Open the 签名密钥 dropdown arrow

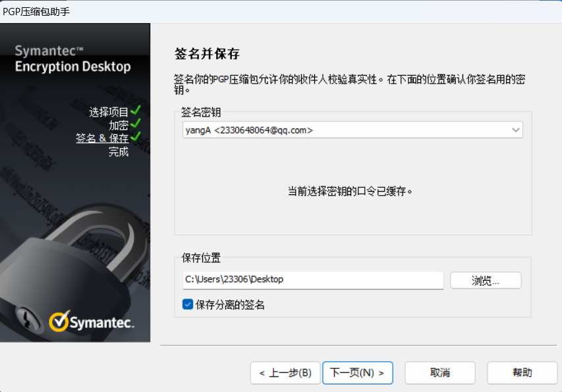515,130
